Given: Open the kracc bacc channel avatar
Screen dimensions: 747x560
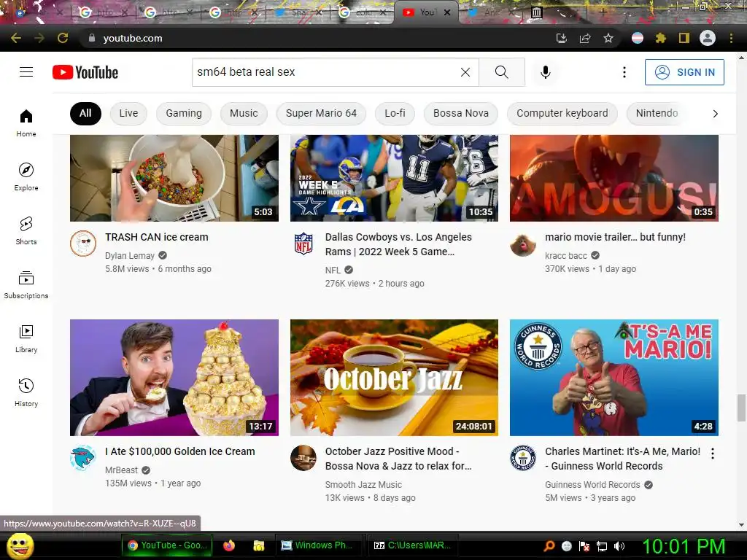Looking at the screenshot, I should tap(523, 244).
